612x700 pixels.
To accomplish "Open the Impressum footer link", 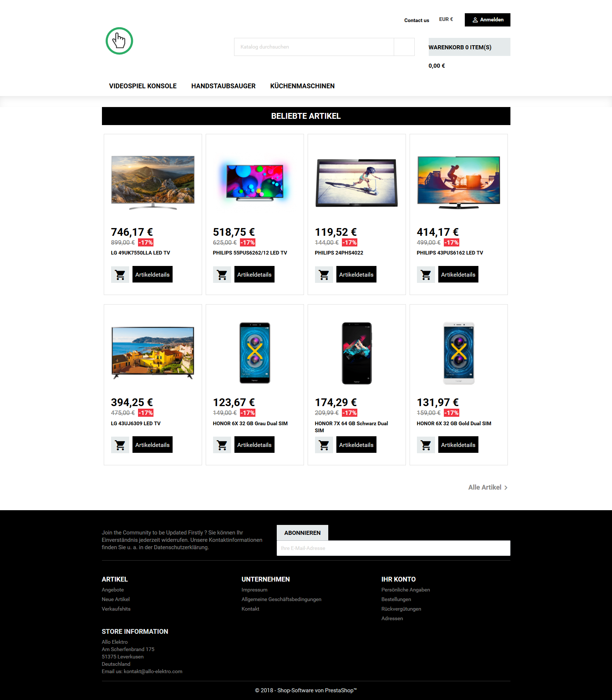I will (x=254, y=590).
